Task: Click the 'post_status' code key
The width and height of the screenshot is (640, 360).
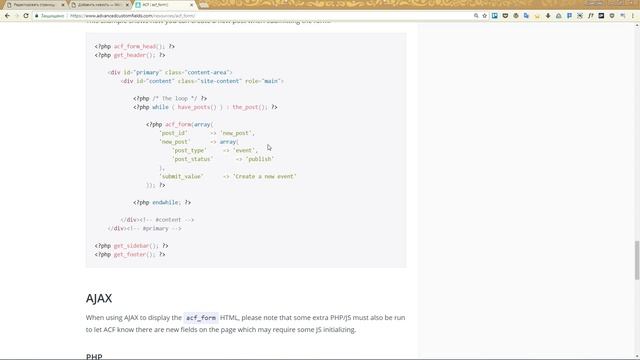Action: coord(192,159)
